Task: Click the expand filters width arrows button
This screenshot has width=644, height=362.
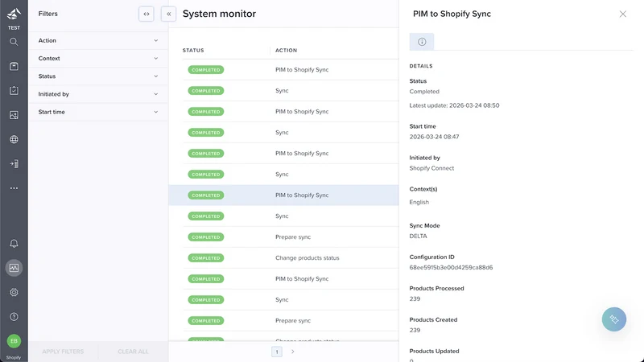Action: pos(147,14)
